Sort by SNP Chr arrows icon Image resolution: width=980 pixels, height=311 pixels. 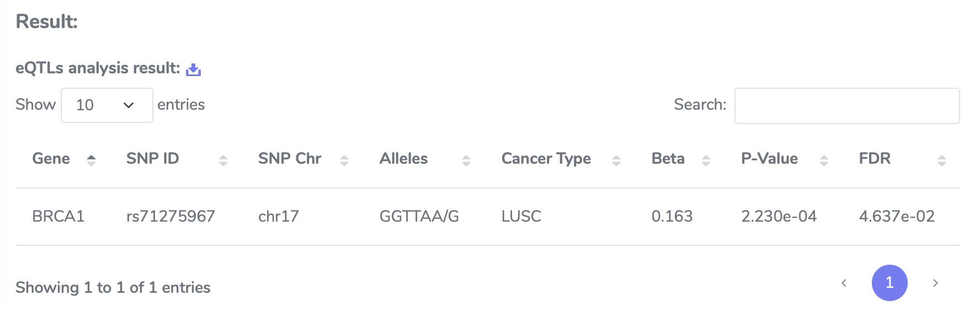[344, 160]
